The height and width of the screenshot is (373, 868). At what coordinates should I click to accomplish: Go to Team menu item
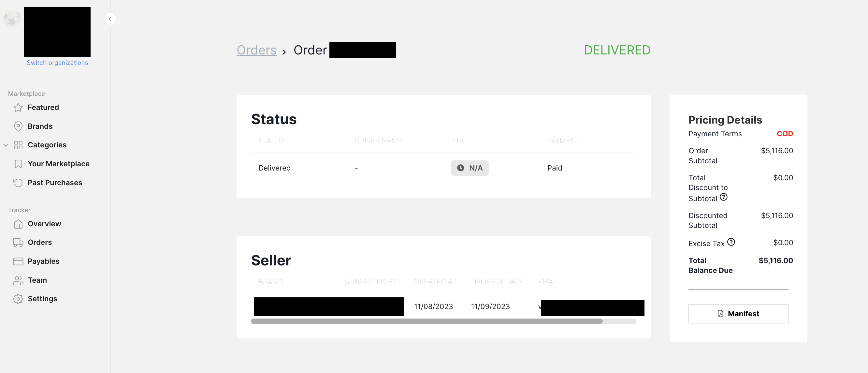[37, 280]
